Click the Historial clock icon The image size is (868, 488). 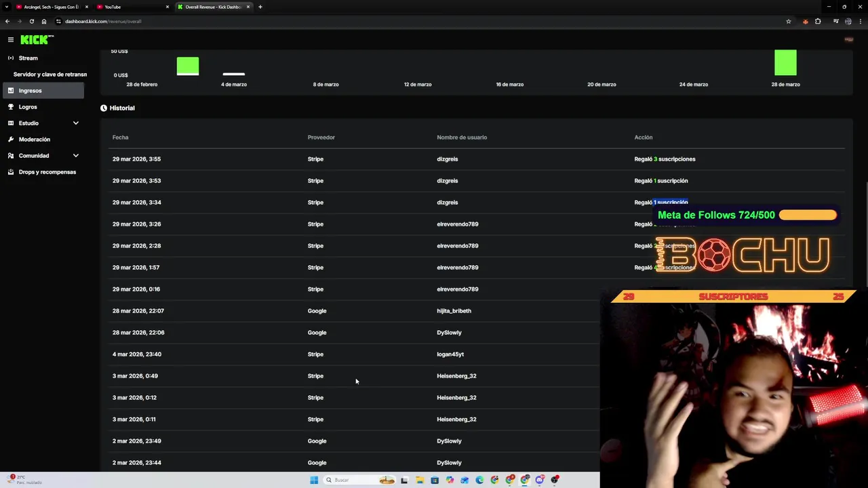(x=104, y=108)
